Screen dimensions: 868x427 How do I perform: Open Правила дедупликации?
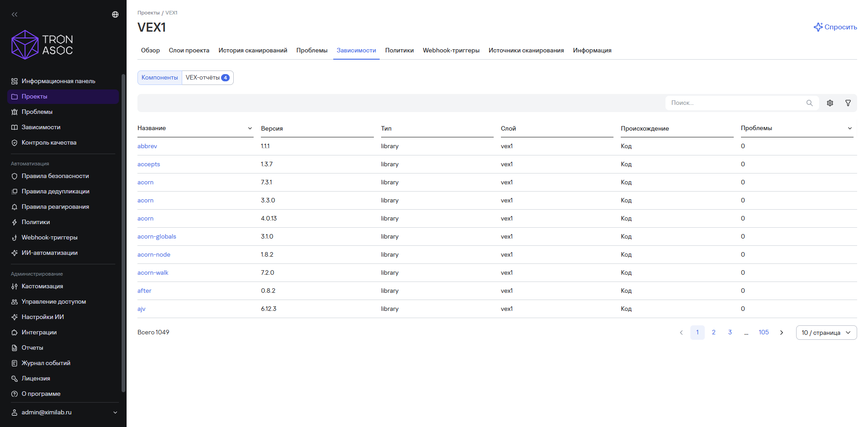[x=63, y=192]
